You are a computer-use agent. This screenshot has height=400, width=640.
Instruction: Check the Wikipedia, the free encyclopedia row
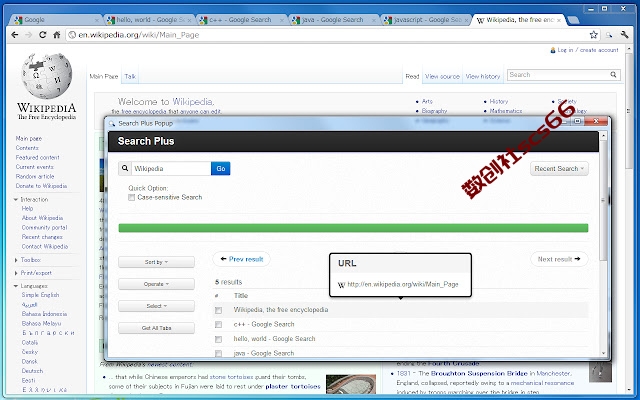(x=218, y=311)
